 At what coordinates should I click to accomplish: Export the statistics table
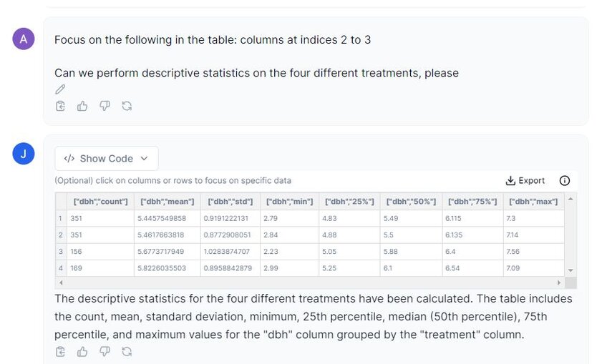tap(525, 181)
